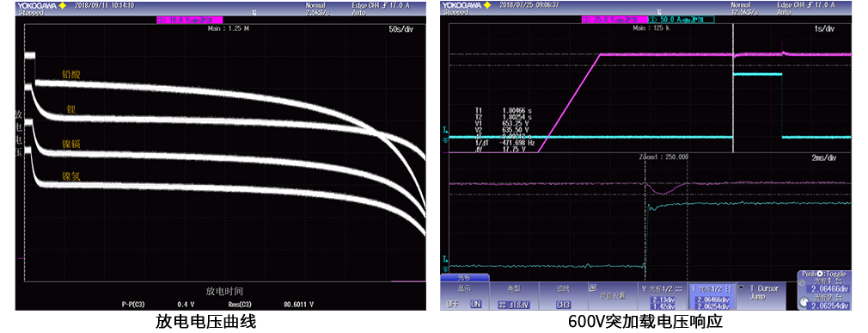868x333 pixels.
Task: Select the 项目设置 item setup icon
Action: (593, 288)
